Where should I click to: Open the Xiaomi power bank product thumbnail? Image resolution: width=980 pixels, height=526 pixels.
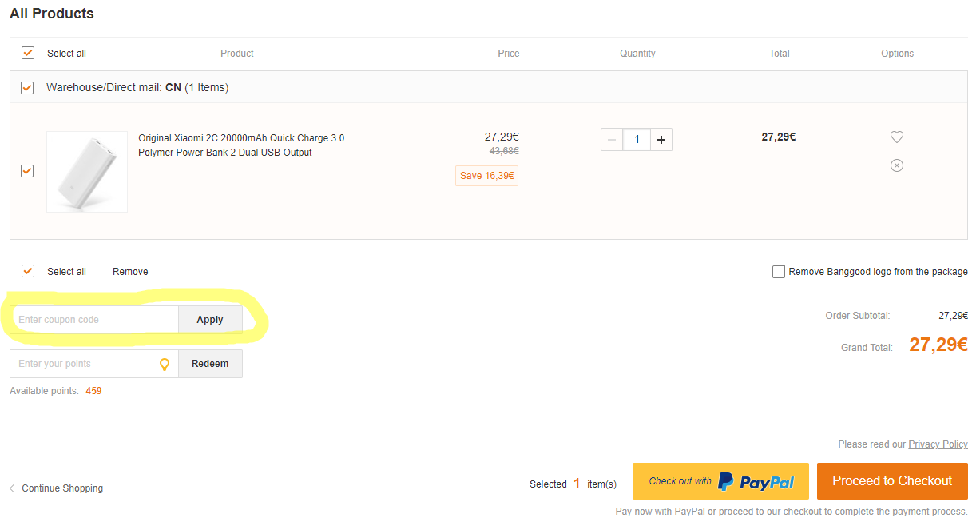[87, 172]
